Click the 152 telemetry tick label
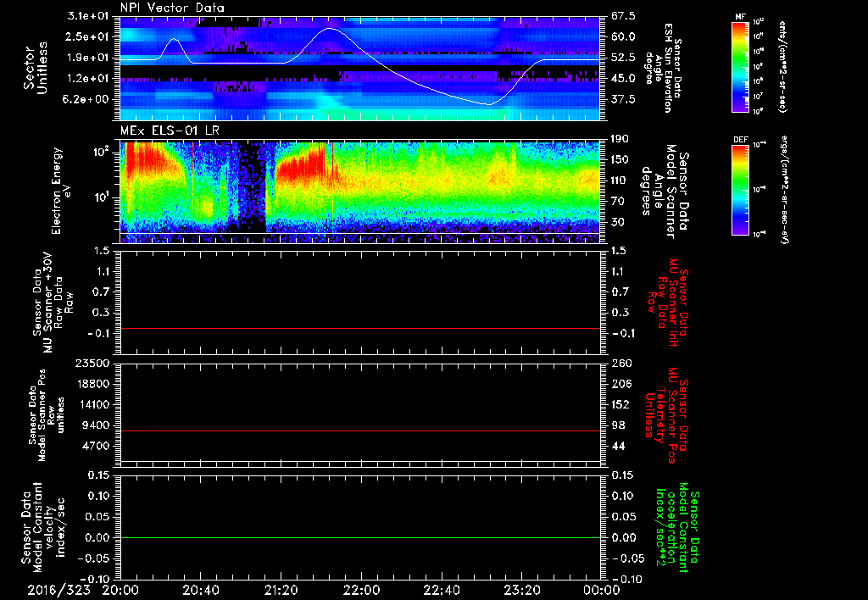The height and width of the screenshot is (600, 868). (x=620, y=404)
